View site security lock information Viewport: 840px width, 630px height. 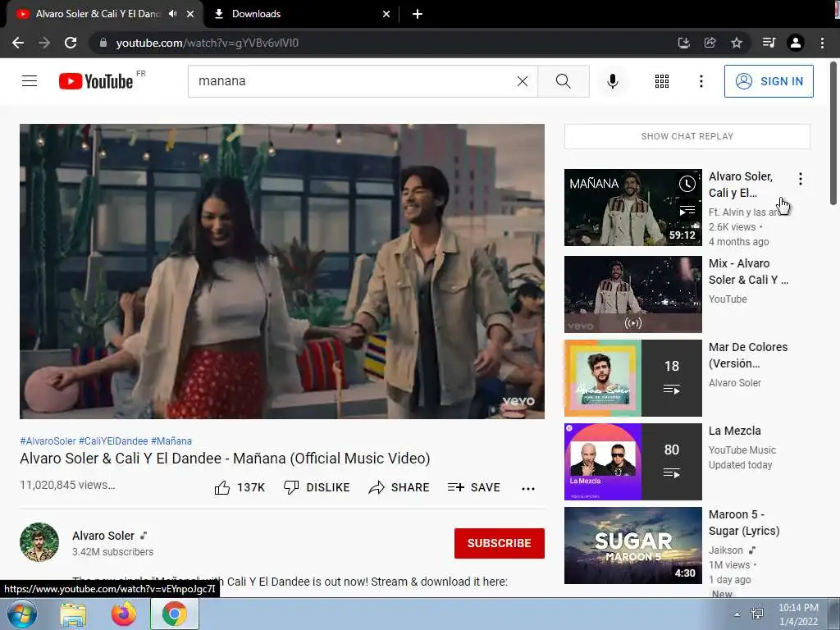(x=103, y=43)
